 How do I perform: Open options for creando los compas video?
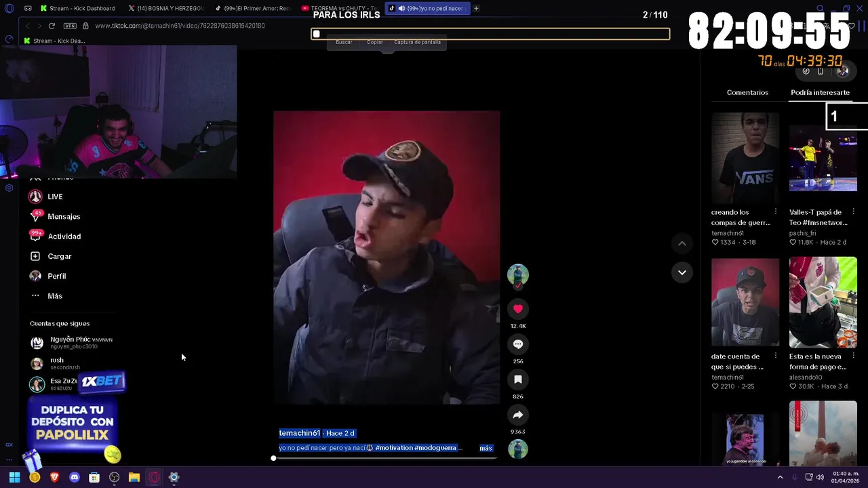(776, 212)
